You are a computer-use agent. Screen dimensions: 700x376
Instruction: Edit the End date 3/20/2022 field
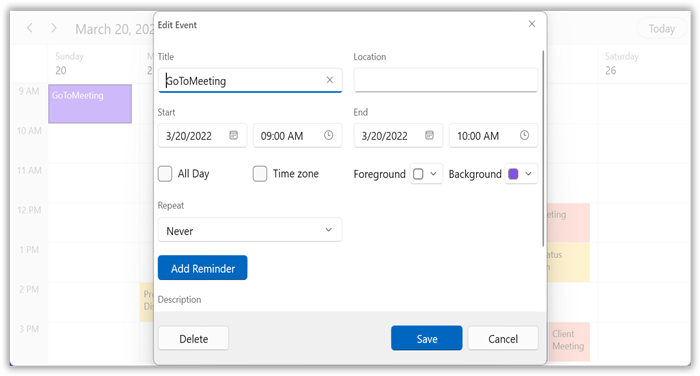[398, 135]
